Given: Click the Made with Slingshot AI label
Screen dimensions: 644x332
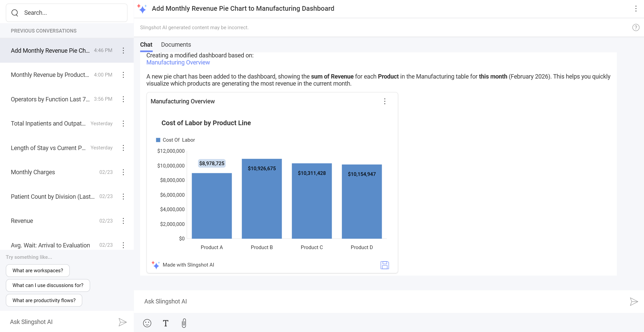Looking at the screenshot, I should coord(188,265).
